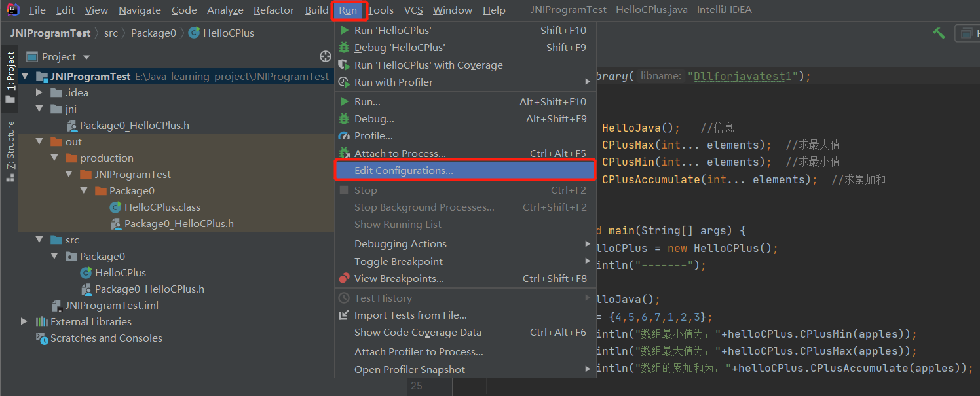Image resolution: width=980 pixels, height=396 pixels.
Task: Collapse the out folder
Action: pos(39,141)
